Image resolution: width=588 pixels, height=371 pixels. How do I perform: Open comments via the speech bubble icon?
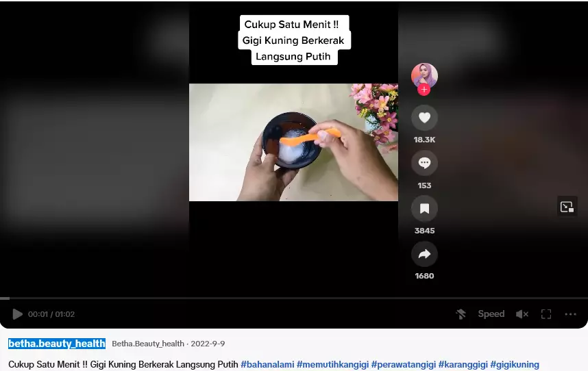coord(424,163)
